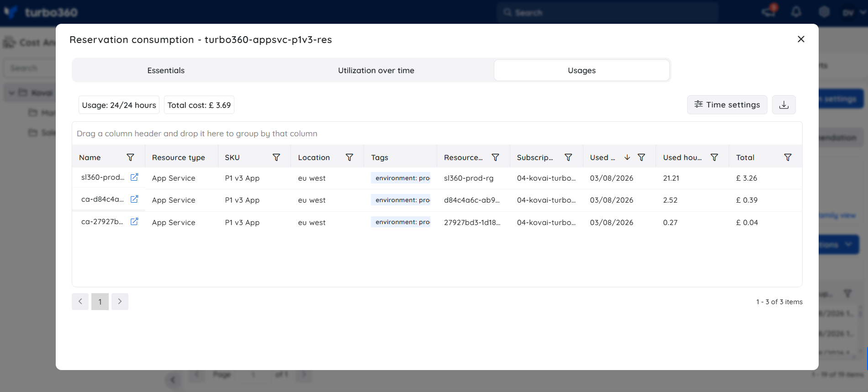Open sl360-prod resource in new window
This screenshot has width=868, height=392.
134,177
